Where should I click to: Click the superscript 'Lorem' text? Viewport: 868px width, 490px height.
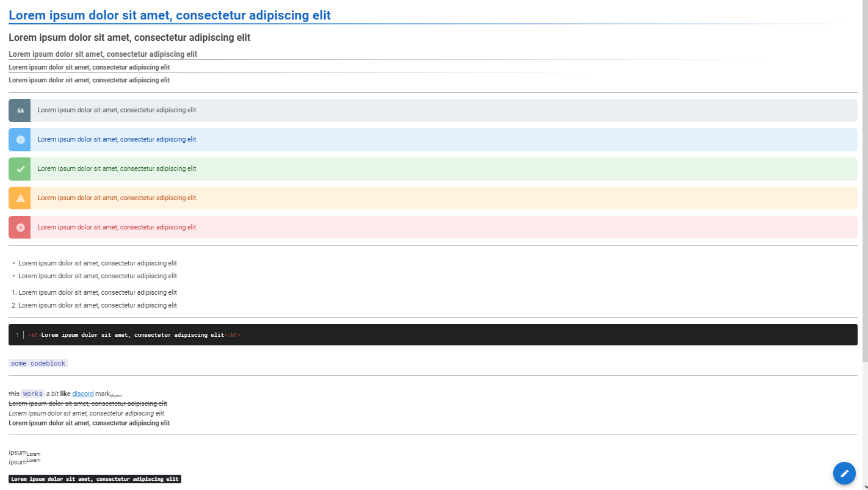tap(33, 461)
